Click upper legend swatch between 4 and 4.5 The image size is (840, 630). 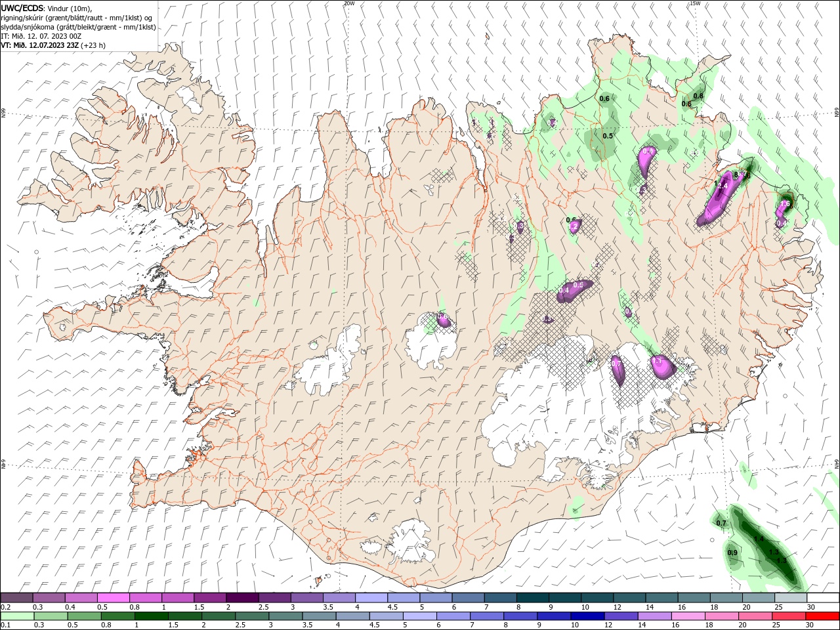[x=371, y=598]
